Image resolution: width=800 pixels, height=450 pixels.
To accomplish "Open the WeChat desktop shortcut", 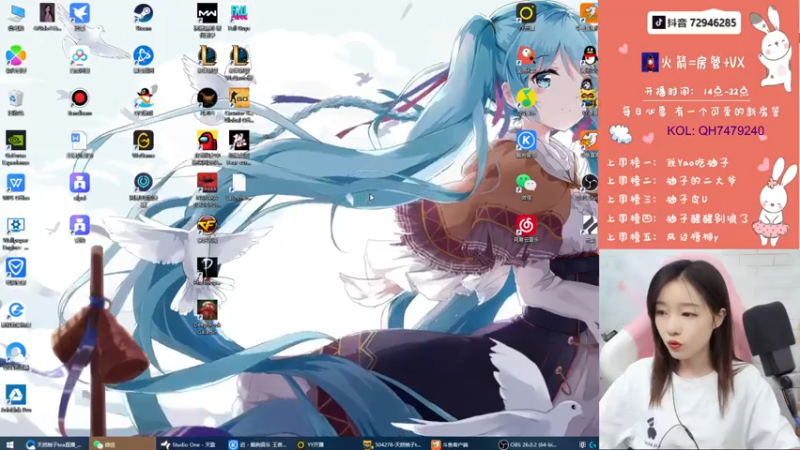I will 526,183.
